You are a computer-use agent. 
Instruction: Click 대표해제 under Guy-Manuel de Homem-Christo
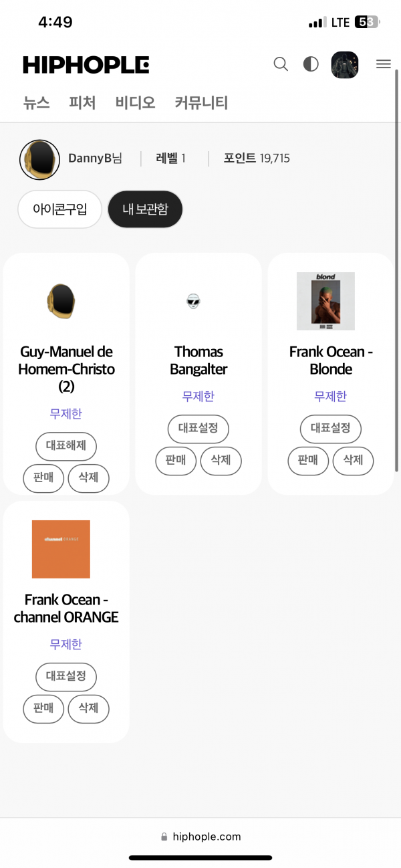pyautogui.click(x=66, y=447)
